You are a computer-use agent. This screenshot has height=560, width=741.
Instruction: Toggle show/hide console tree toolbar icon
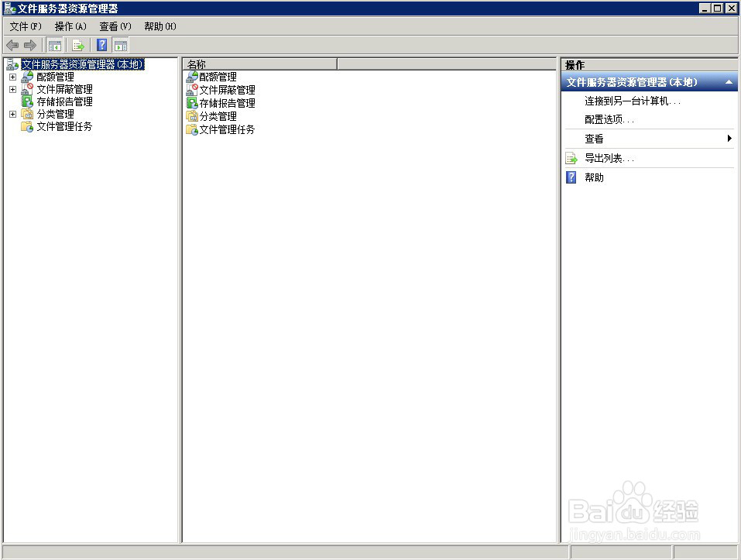[x=55, y=46]
